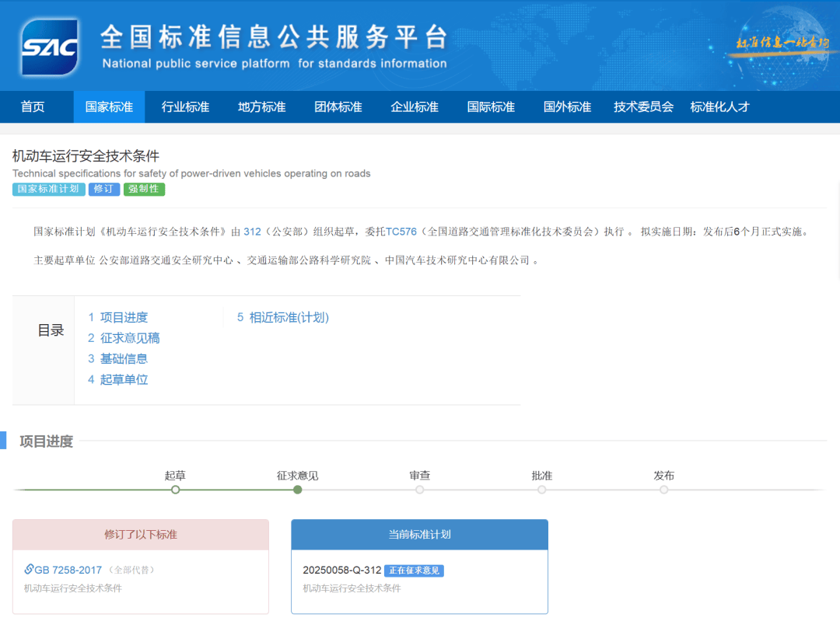The width and height of the screenshot is (840, 628).
Task: Click the 项目进度 section heading
Action: coord(46,441)
